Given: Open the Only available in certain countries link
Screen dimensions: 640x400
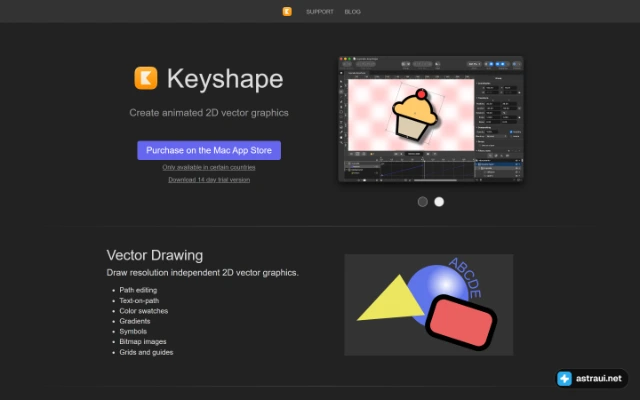Looking at the screenshot, I should (x=209, y=167).
